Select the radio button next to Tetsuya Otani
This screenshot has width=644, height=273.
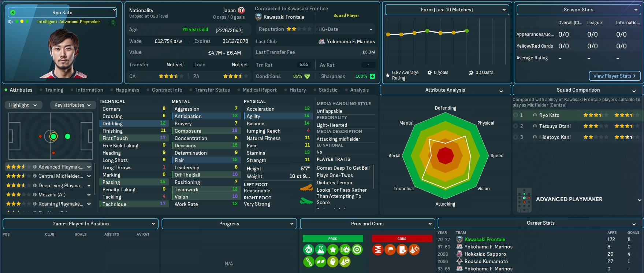tap(516, 126)
